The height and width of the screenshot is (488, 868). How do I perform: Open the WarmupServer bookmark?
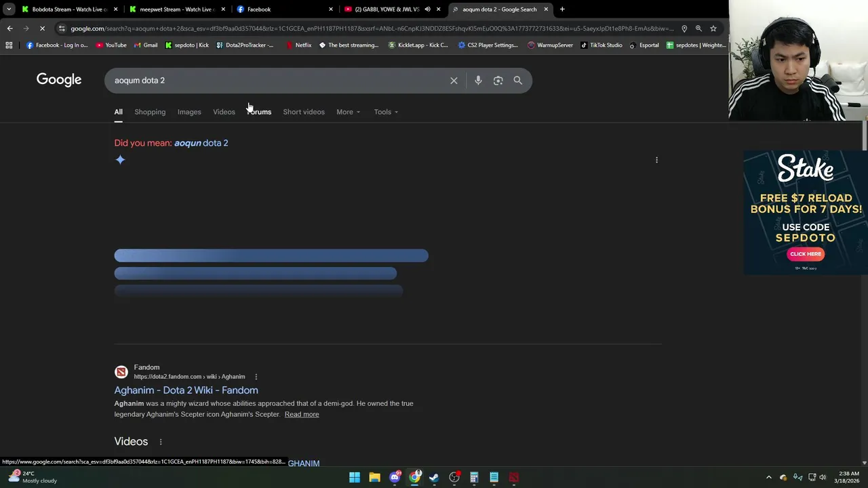[x=550, y=45]
